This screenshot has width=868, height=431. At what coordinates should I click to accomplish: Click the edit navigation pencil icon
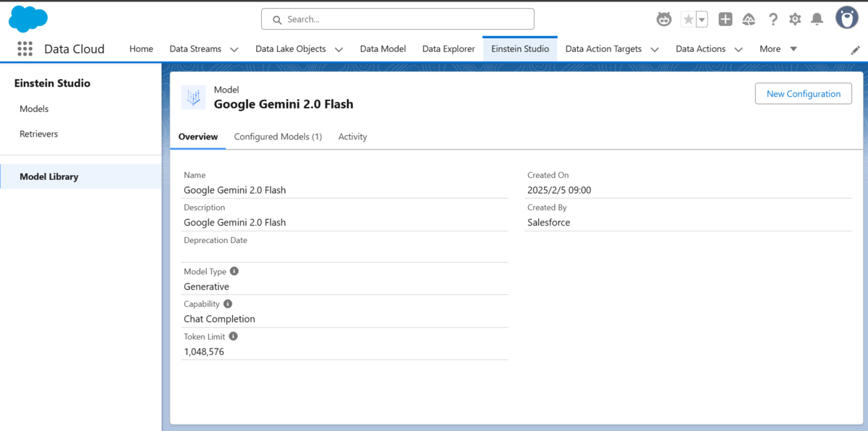click(x=855, y=50)
